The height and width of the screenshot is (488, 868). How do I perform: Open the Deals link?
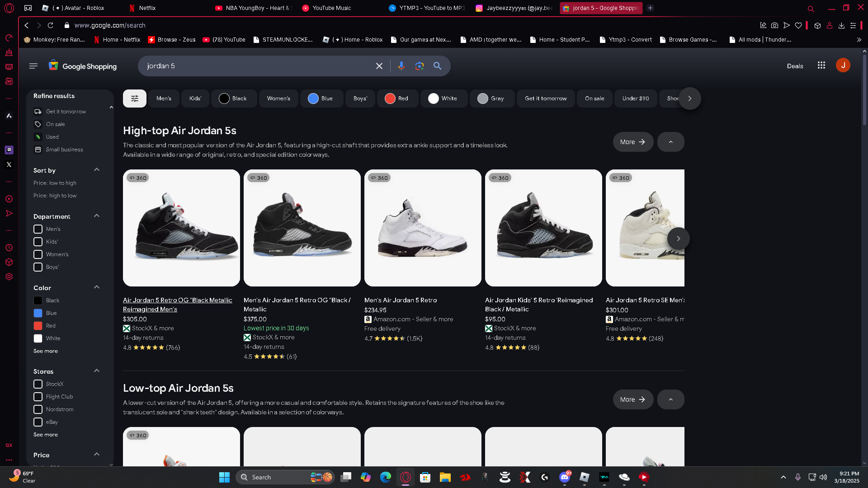[795, 66]
